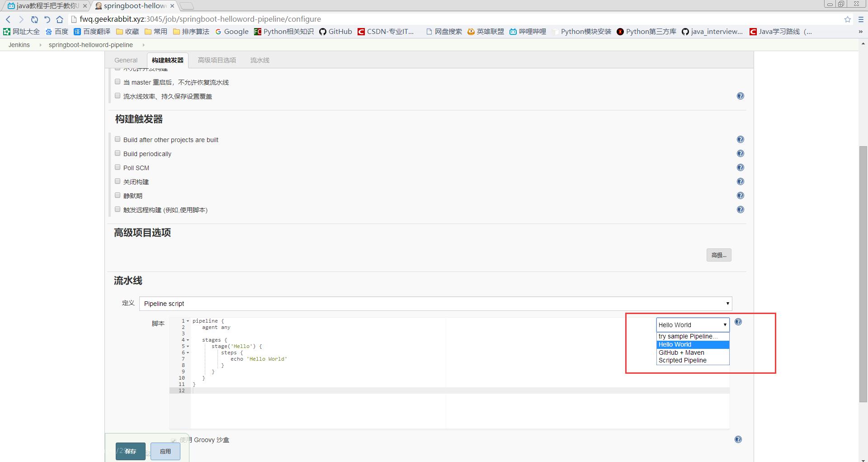Switch to General tab
This screenshot has height=462, width=868.
pyautogui.click(x=126, y=60)
